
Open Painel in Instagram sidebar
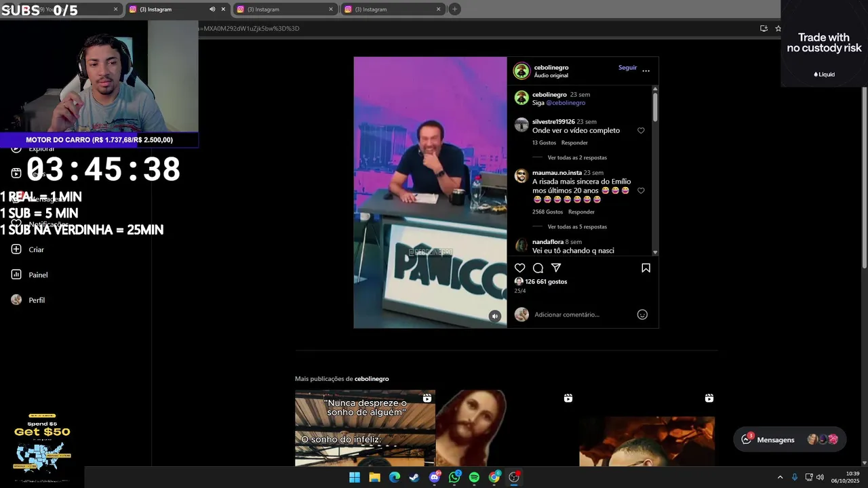coord(29,274)
